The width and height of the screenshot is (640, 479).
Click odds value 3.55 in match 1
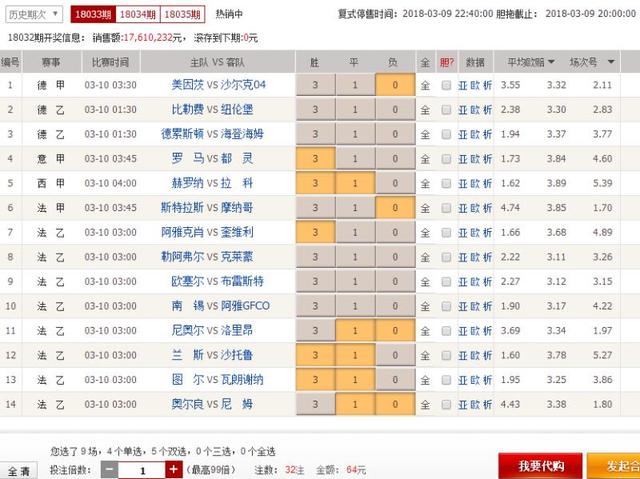point(510,85)
